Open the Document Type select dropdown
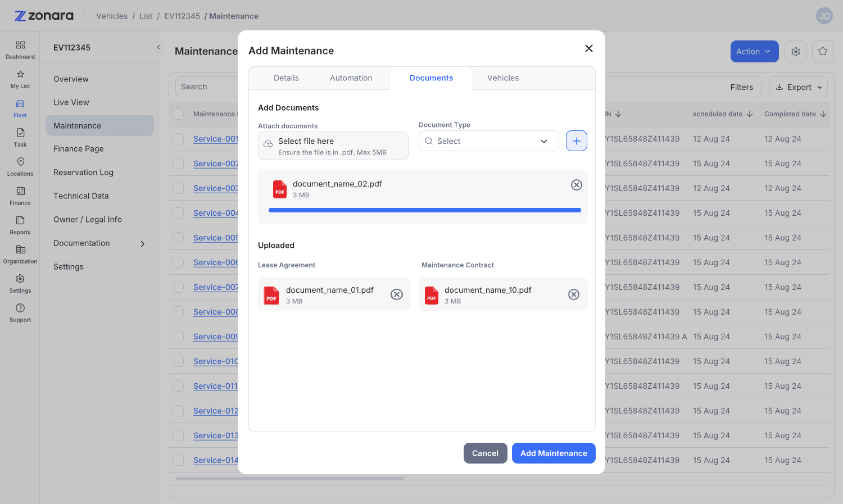843x504 pixels. [x=489, y=141]
